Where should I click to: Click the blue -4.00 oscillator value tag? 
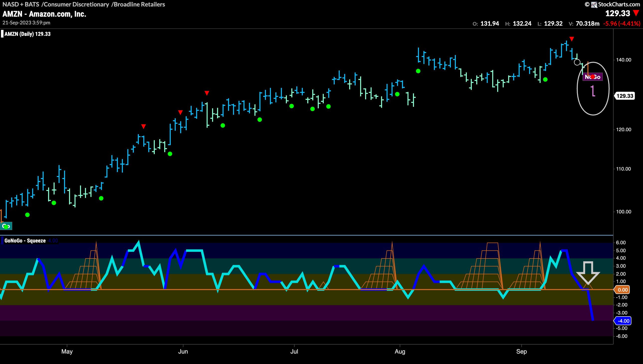[623, 321]
